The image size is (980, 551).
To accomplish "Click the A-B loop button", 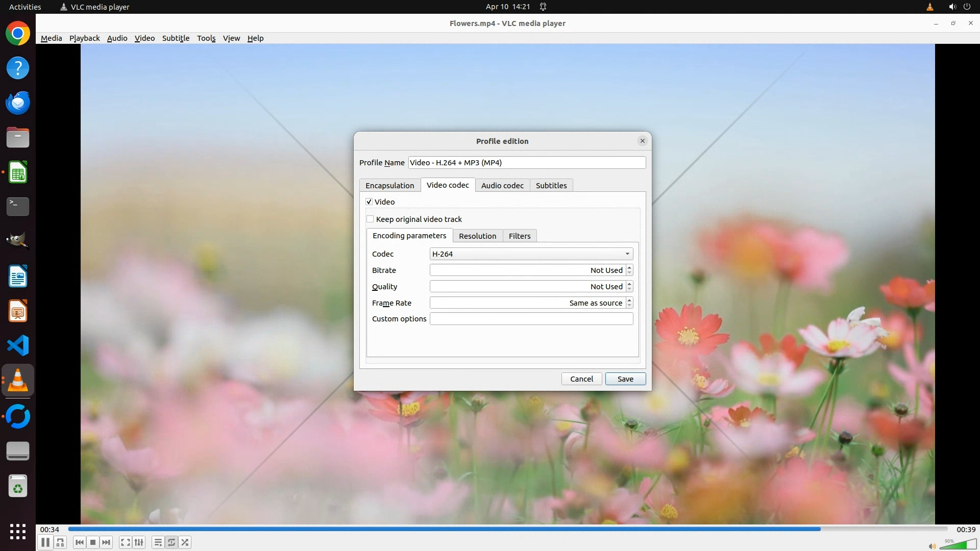I will click(x=60, y=542).
